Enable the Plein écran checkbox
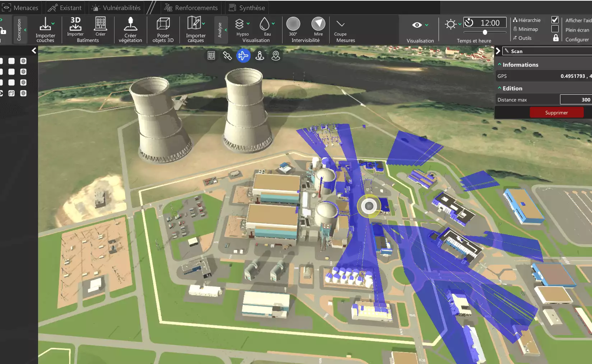 (555, 29)
